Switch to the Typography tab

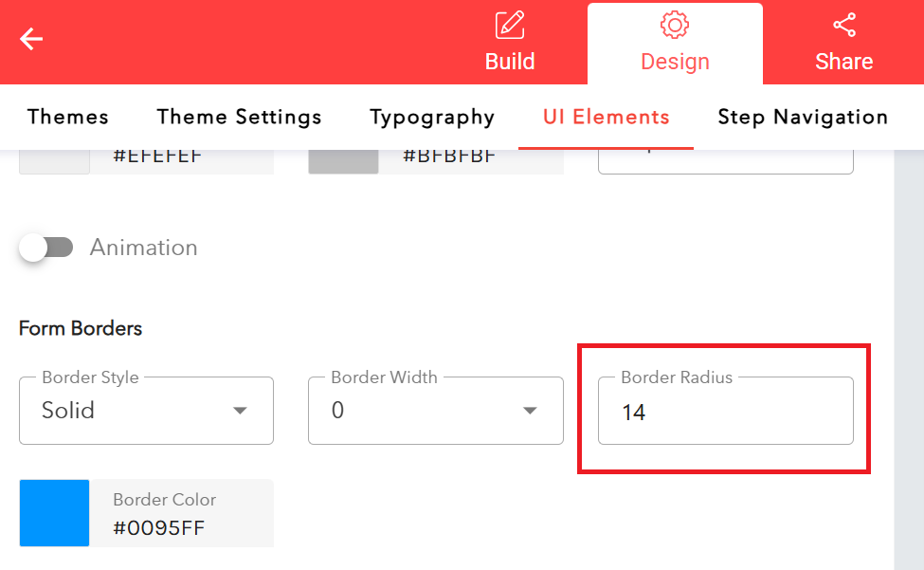pyautogui.click(x=432, y=117)
